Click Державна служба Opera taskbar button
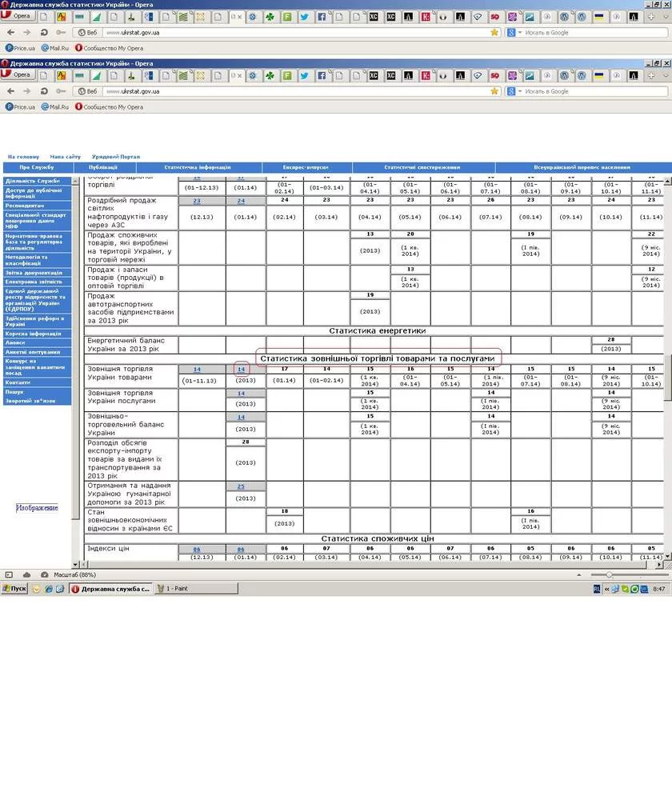This screenshot has height=800, width=672. pyautogui.click(x=110, y=589)
